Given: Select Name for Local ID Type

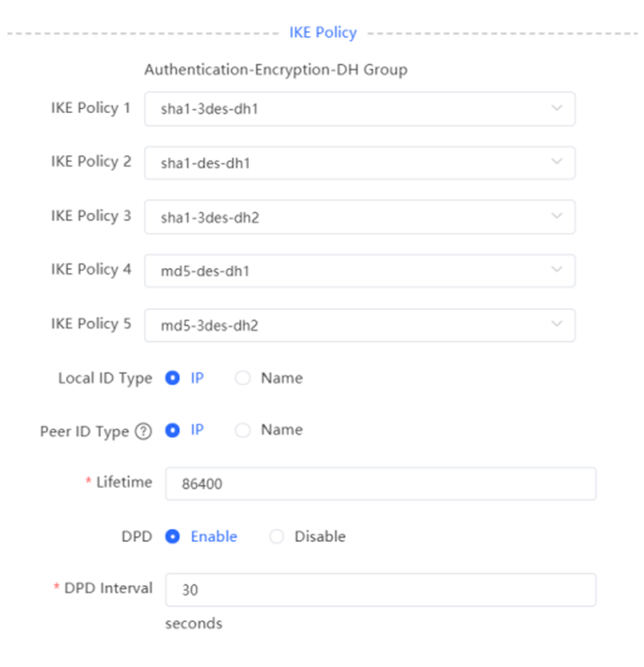Looking at the screenshot, I should point(243,378).
